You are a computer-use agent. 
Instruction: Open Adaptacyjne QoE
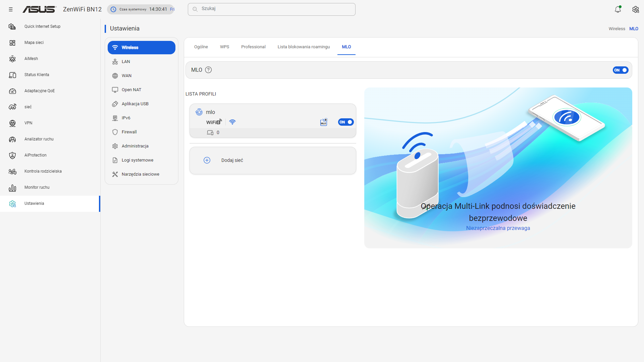[50, 91]
